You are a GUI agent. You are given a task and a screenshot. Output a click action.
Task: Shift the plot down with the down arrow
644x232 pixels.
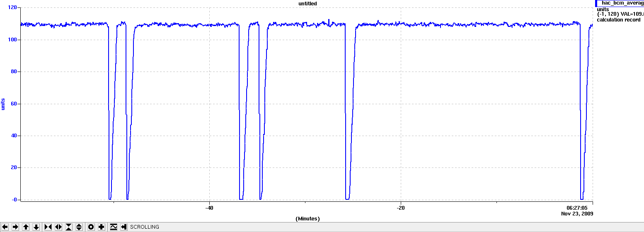(36, 227)
